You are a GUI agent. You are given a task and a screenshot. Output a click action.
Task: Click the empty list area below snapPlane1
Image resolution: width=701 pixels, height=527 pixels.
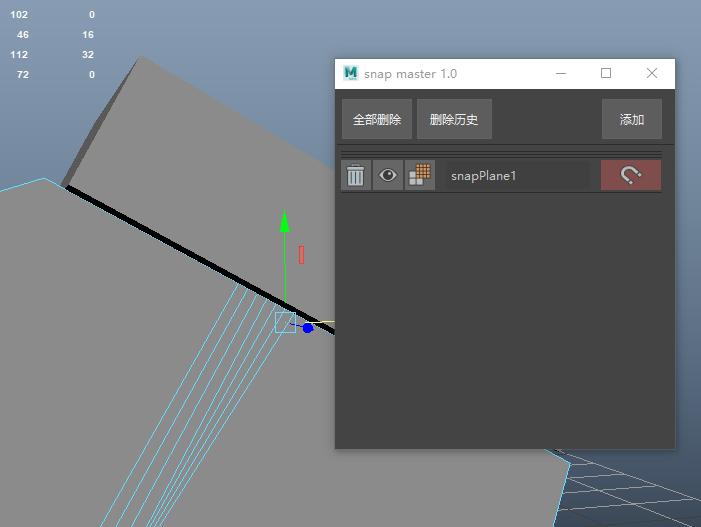pos(504,320)
